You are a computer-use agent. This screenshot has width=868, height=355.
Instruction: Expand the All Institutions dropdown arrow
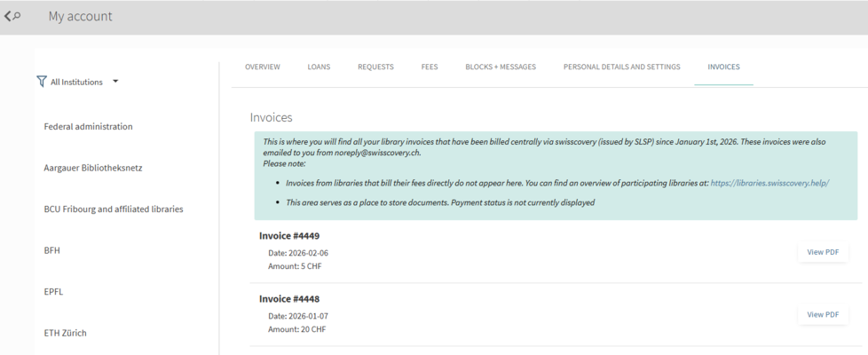tap(115, 82)
